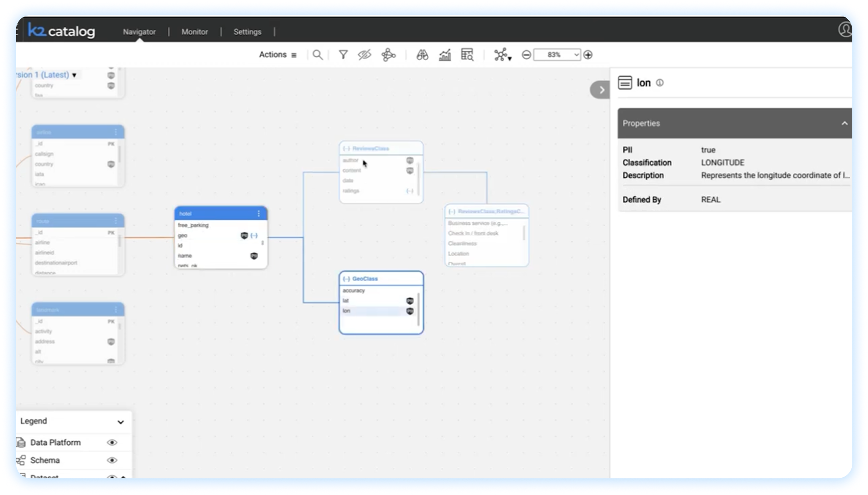Click the PII shield on lon row
The height and width of the screenshot is (495, 868).
coord(410,311)
